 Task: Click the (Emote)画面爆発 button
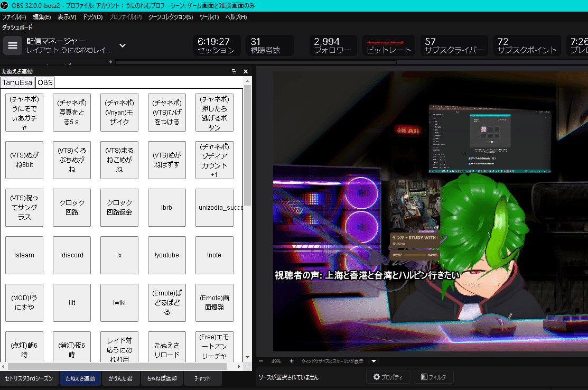[x=214, y=303]
